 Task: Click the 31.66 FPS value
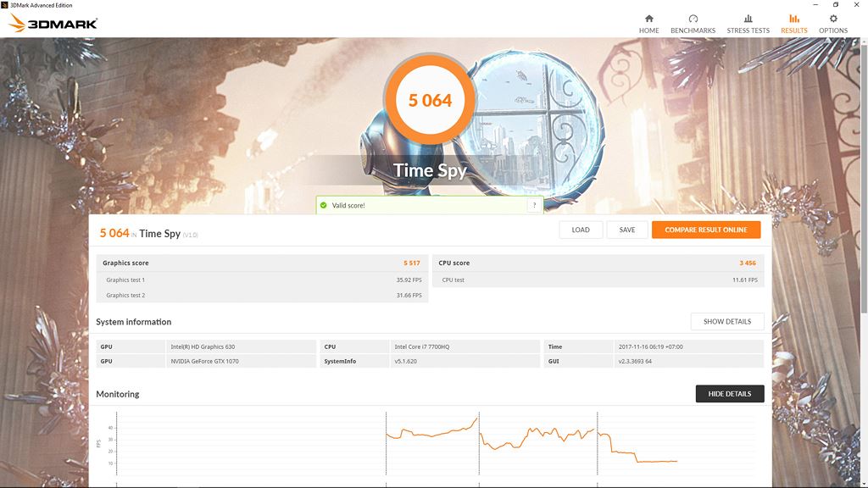point(409,296)
